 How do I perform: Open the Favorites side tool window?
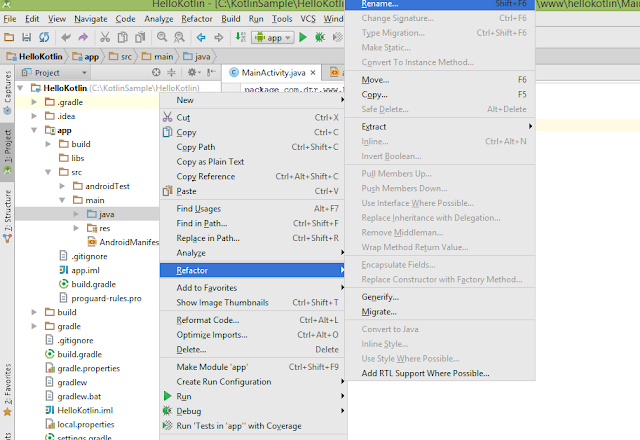click(7, 390)
